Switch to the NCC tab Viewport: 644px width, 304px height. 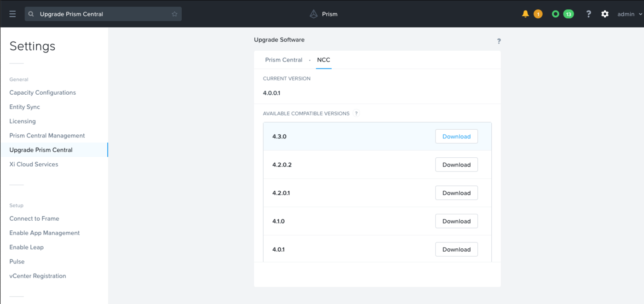pos(323,60)
